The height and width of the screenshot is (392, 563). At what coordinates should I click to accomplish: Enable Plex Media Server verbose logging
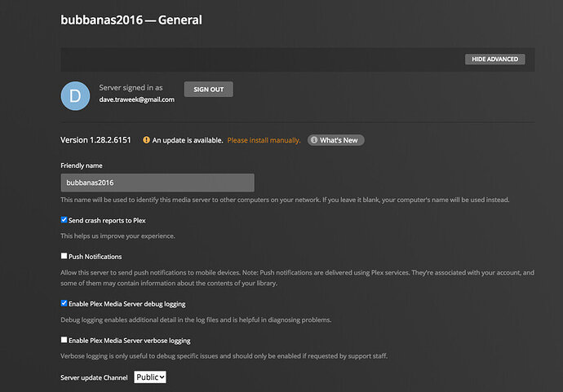point(64,340)
